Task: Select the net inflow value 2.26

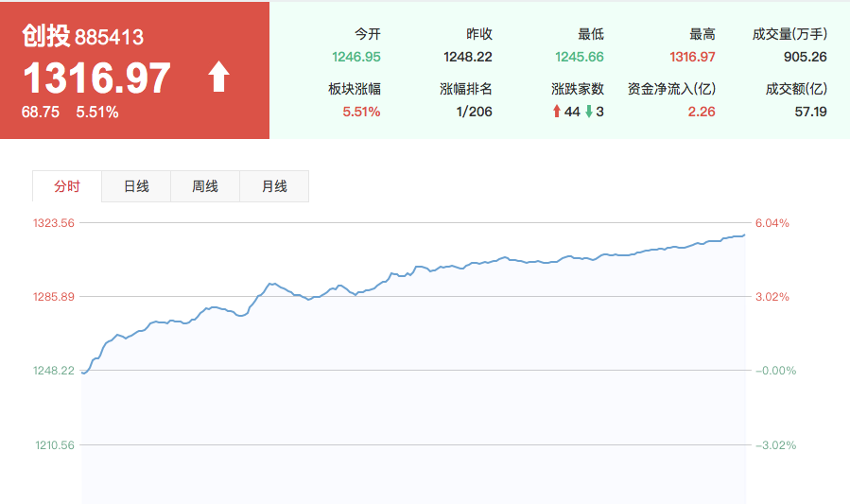Action: tap(702, 112)
